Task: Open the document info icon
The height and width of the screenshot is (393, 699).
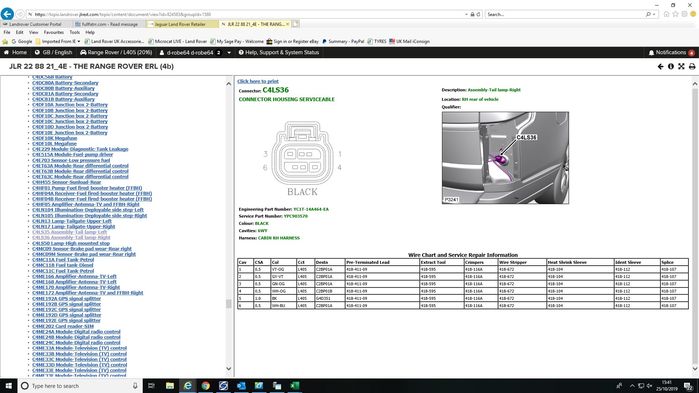Action: [670, 66]
